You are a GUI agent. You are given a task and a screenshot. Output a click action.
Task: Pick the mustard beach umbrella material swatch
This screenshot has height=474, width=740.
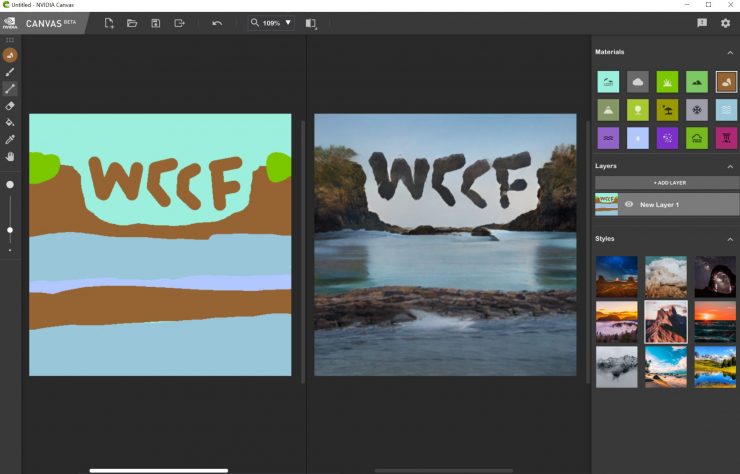point(667,110)
